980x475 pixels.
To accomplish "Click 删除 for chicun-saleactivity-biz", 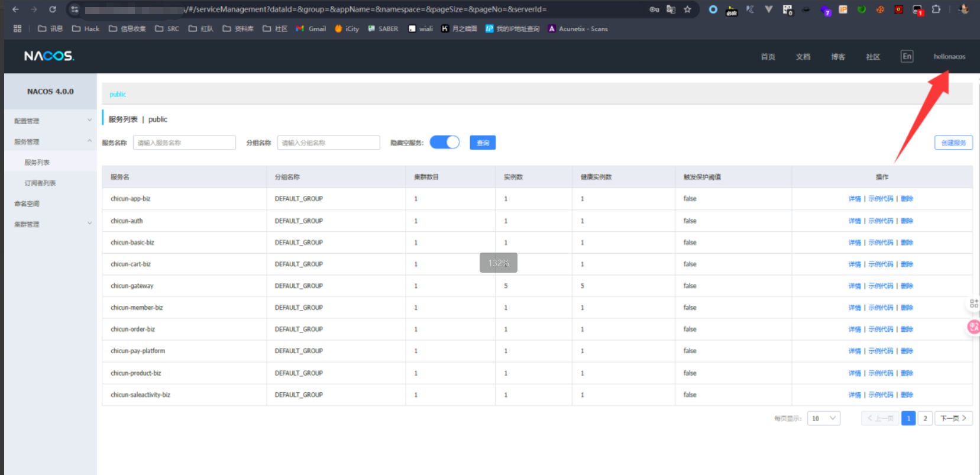I will click(x=907, y=395).
